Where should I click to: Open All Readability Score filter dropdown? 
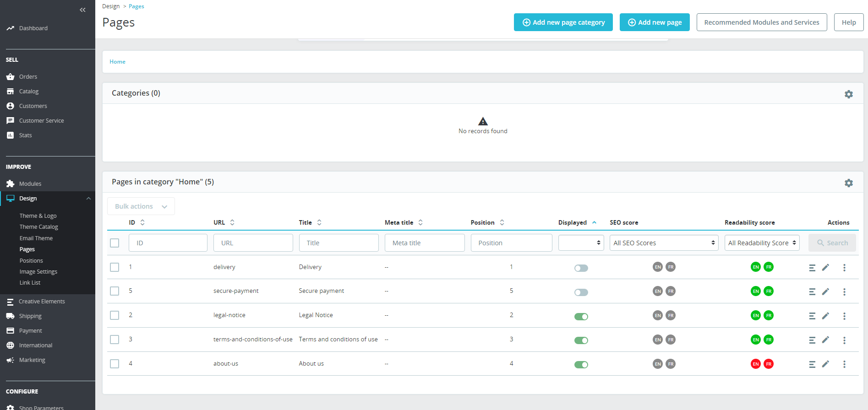pos(762,243)
